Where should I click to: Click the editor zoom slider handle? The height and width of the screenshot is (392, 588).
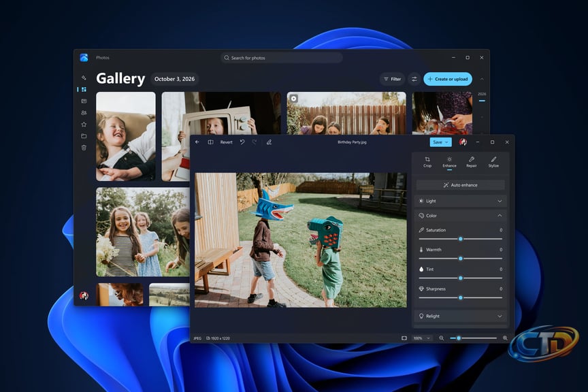tap(458, 338)
